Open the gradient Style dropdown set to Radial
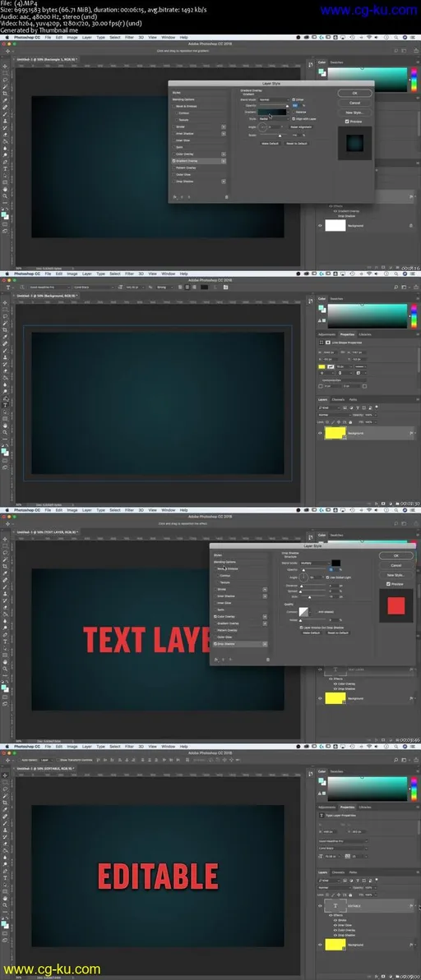This screenshot has height=980, width=421. (273, 118)
